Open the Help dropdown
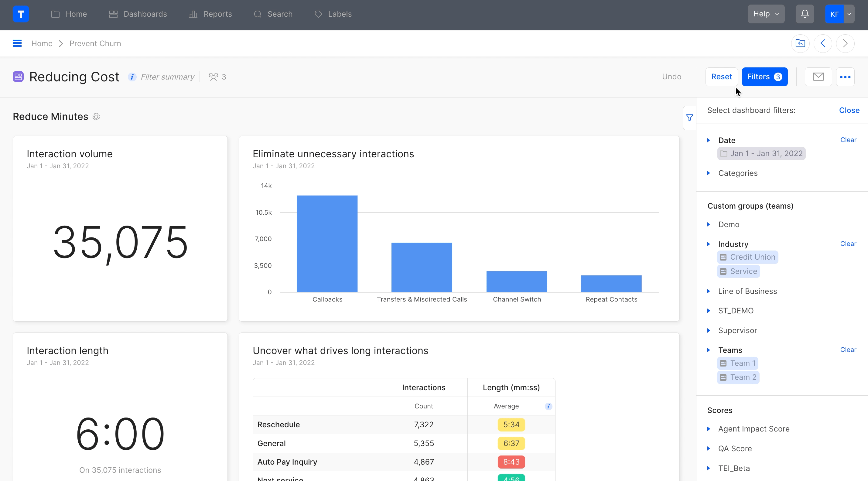This screenshot has height=481, width=868. click(x=766, y=14)
